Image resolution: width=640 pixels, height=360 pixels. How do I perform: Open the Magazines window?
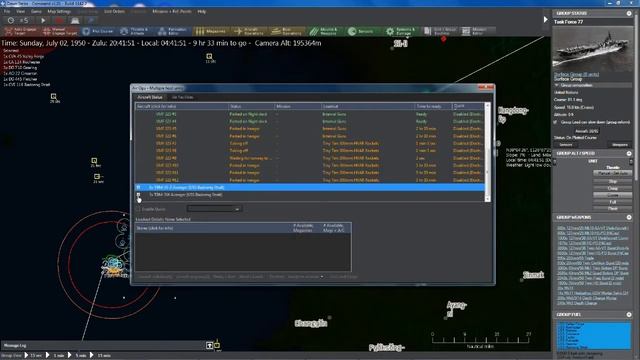pyautogui.click(x=211, y=31)
